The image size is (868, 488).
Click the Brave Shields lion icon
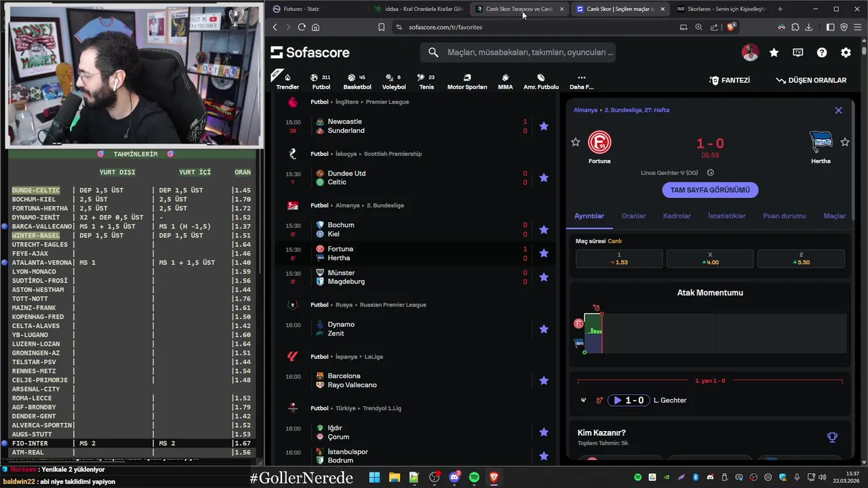click(731, 27)
